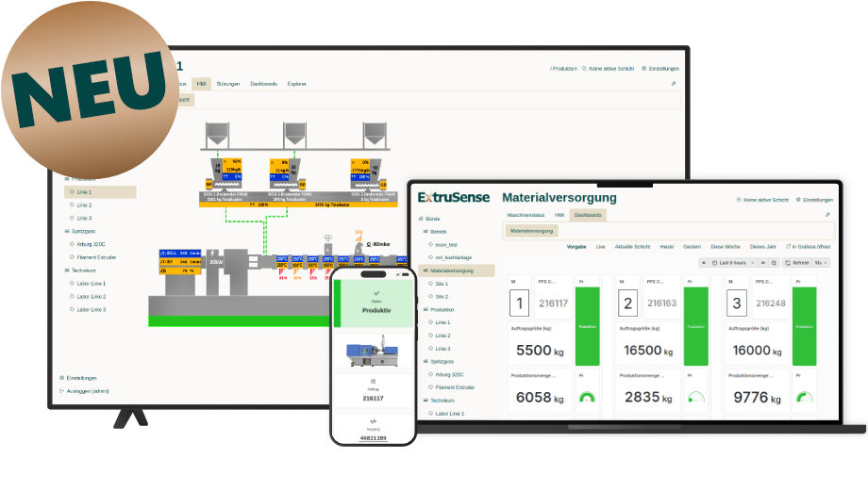The image size is (868, 492).
Task: Choose the Gestern time filter
Action: pos(692,247)
